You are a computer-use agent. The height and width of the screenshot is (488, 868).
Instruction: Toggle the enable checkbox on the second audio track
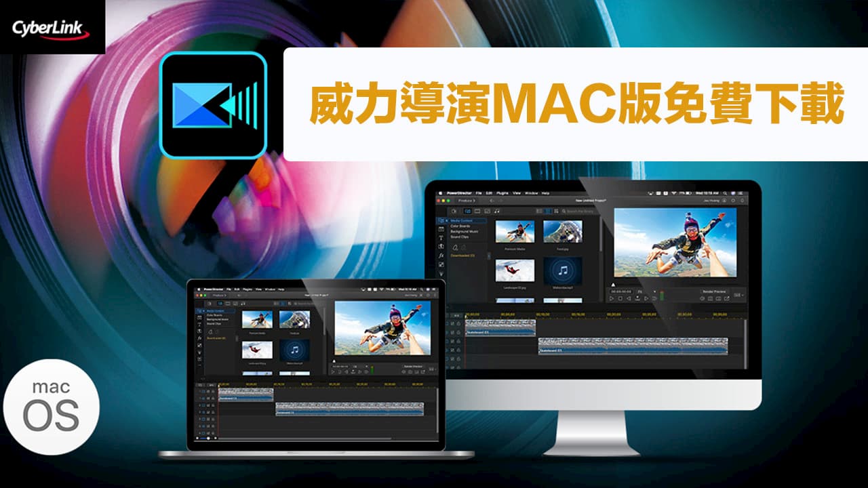pos(452,348)
